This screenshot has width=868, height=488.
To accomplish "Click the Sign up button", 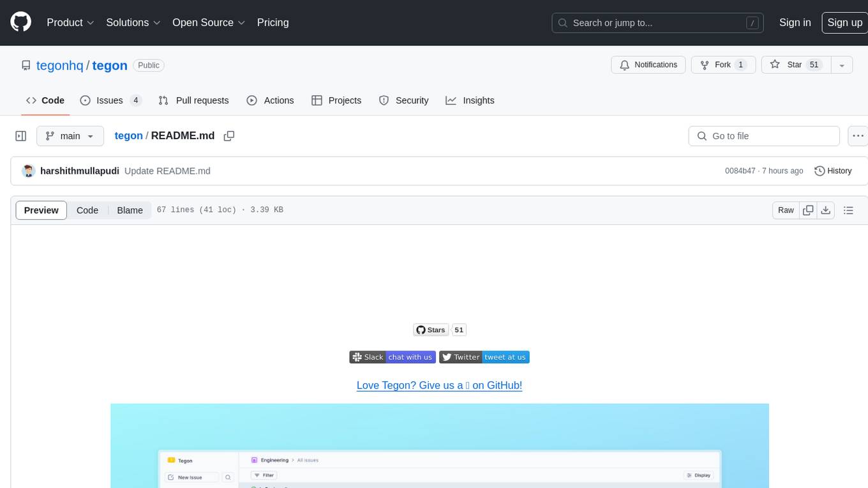I will (x=844, y=22).
